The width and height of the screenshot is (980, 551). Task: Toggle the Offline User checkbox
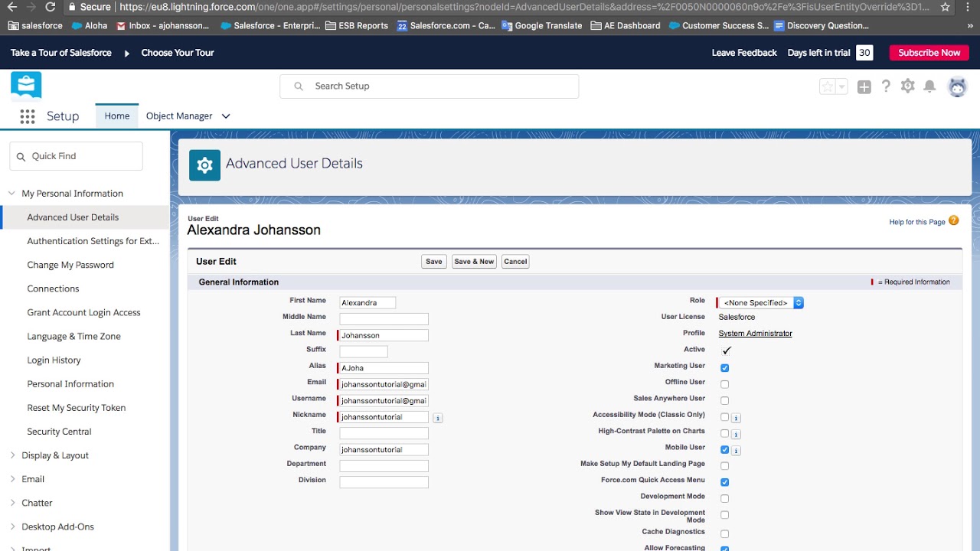coord(724,384)
